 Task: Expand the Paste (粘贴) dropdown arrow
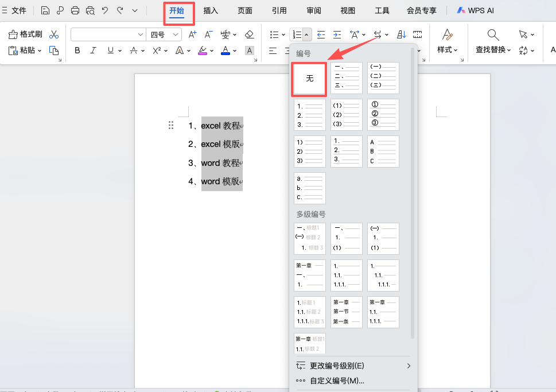pyautogui.click(x=40, y=51)
